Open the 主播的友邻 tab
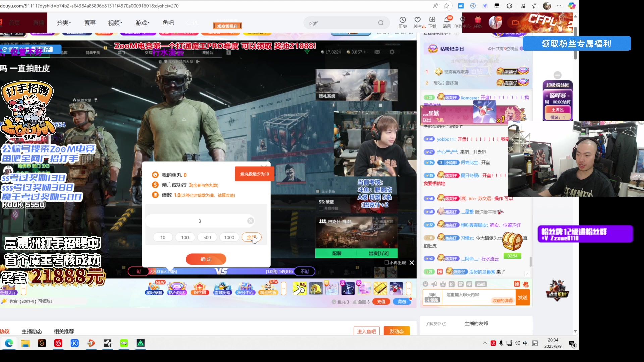Viewport: 644px width, 362px height. pyautogui.click(x=476, y=323)
